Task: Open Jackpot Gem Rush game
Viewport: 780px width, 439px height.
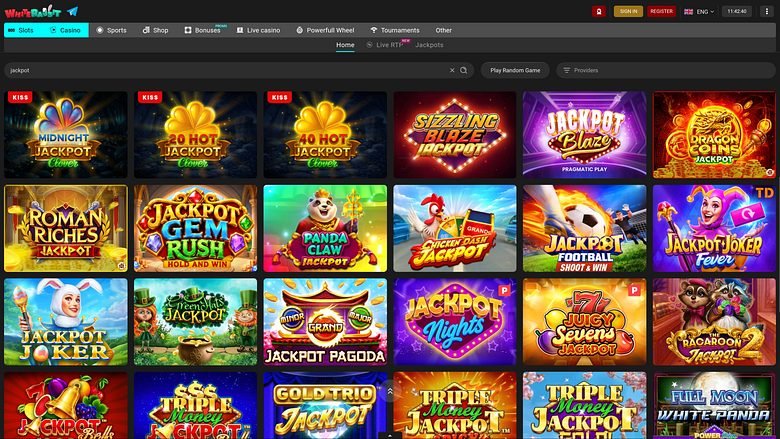Action: tap(195, 229)
